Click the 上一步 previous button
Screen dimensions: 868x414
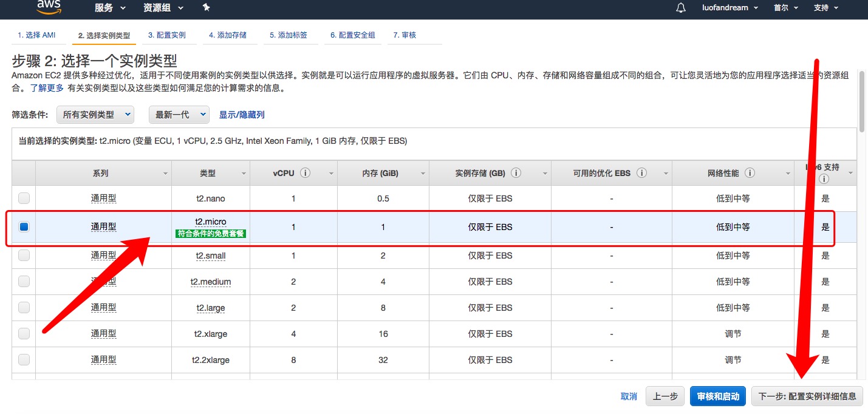pyautogui.click(x=665, y=396)
